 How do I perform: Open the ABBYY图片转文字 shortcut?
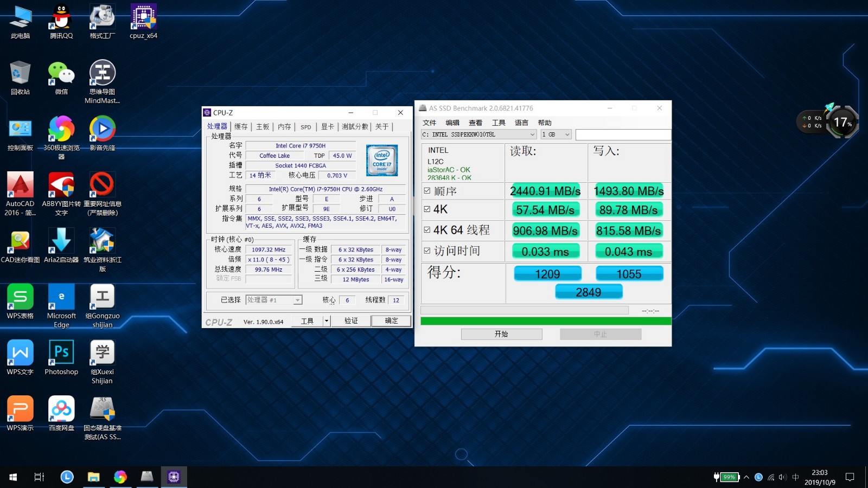pos(61,194)
